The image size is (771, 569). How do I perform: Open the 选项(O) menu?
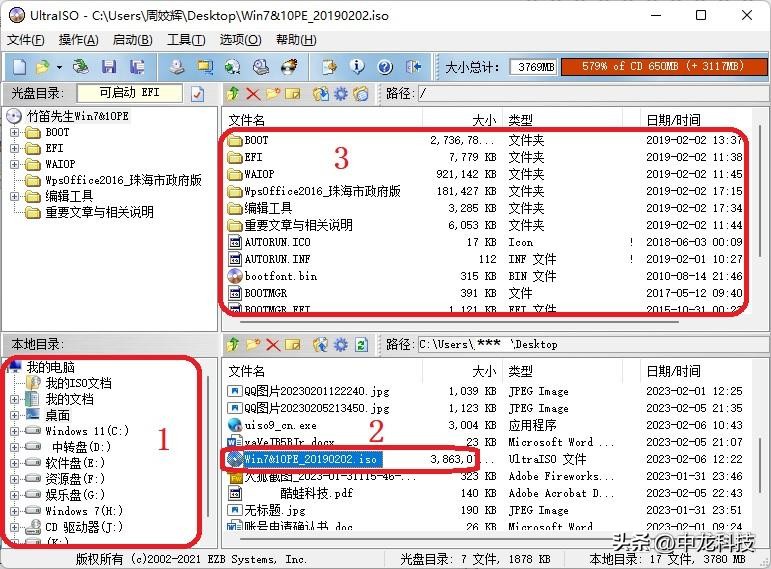pyautogui.click(x=240, y=40)
